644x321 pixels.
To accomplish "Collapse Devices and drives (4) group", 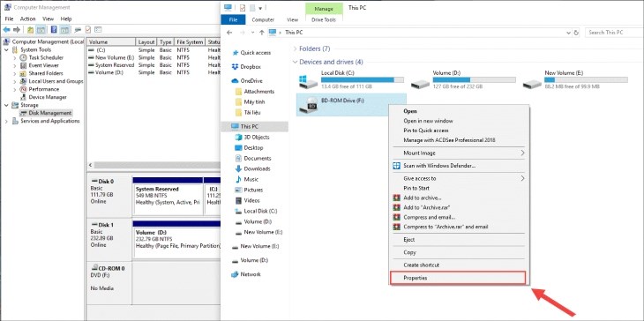I will point(295,62).
